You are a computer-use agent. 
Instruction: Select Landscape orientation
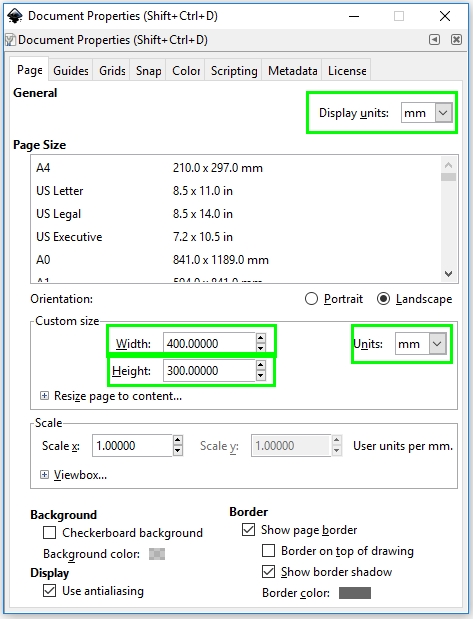(414, 299)
